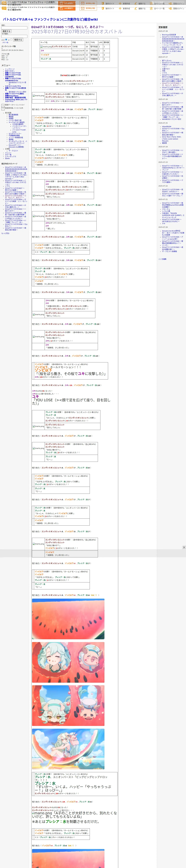Open image of two characters peeking from watermelon
The image size is (186, 868).
[x=68, y=706]
